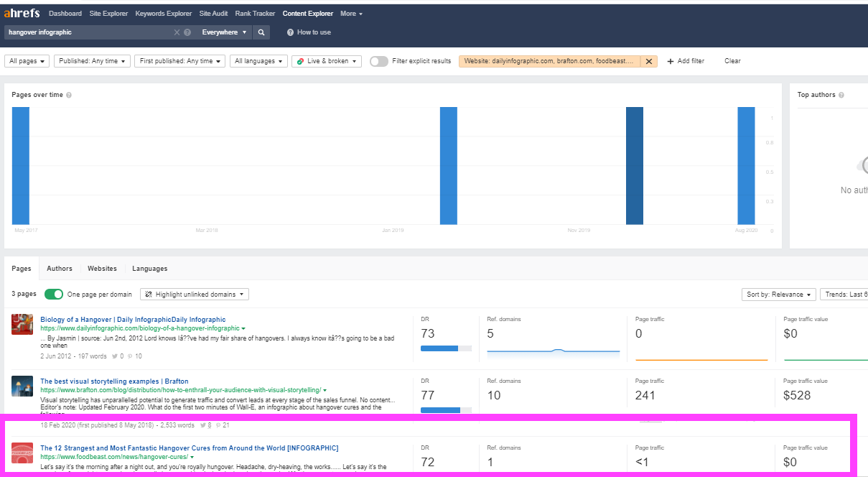
Task: Click the Website filter chip text
Action: tap(549, 61)
